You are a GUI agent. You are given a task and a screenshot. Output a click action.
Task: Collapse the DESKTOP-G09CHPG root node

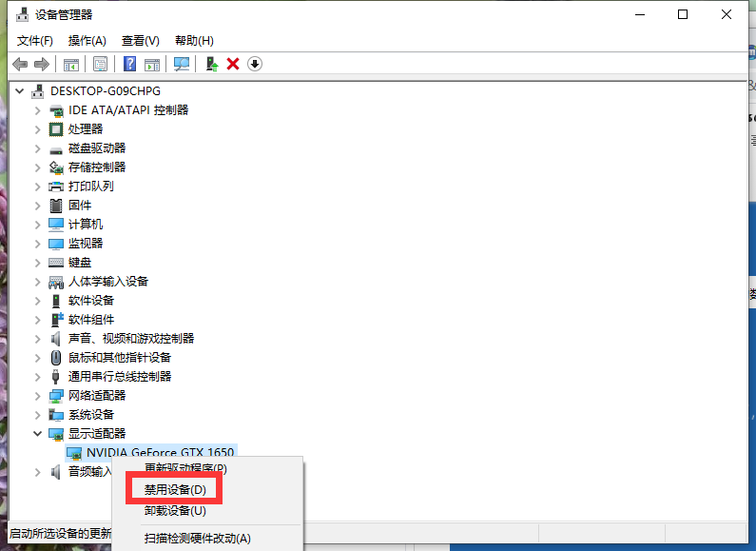coord(20,90)
